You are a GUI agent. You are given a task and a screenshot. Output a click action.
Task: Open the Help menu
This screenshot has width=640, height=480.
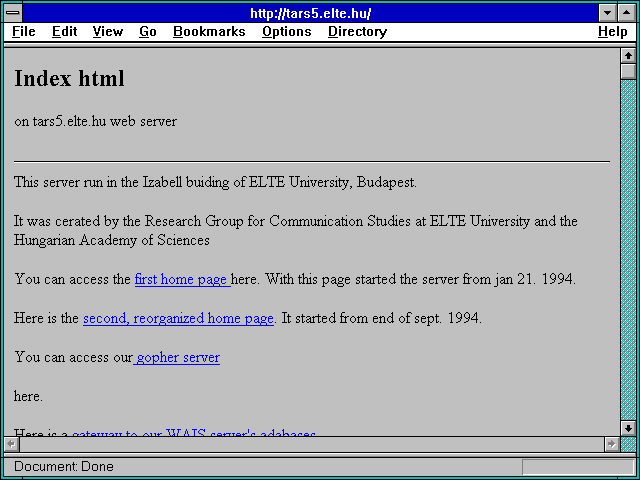coord(613,32)
